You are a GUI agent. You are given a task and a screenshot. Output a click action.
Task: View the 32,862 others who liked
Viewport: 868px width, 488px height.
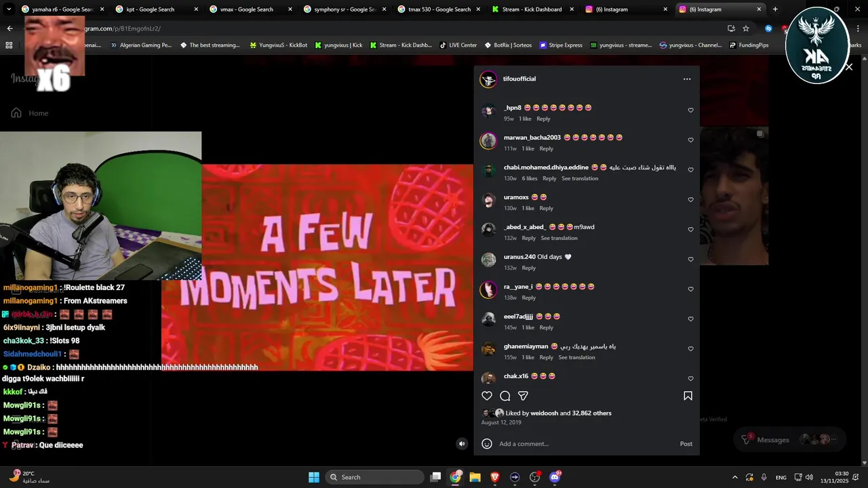point(591,413)
